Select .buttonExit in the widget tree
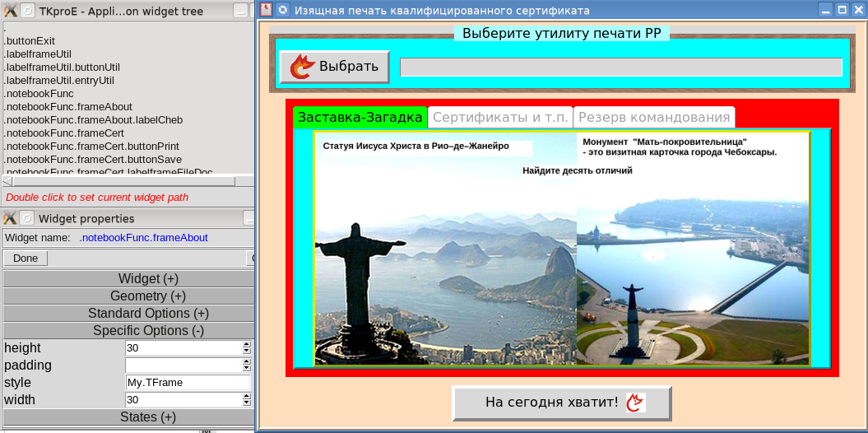 30,41
